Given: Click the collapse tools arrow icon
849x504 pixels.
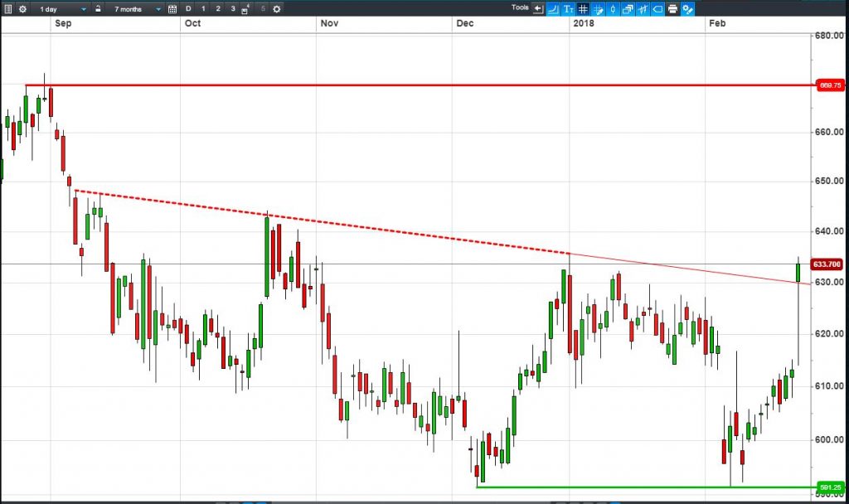Looking at the screenshot, I should pos(538,8).
